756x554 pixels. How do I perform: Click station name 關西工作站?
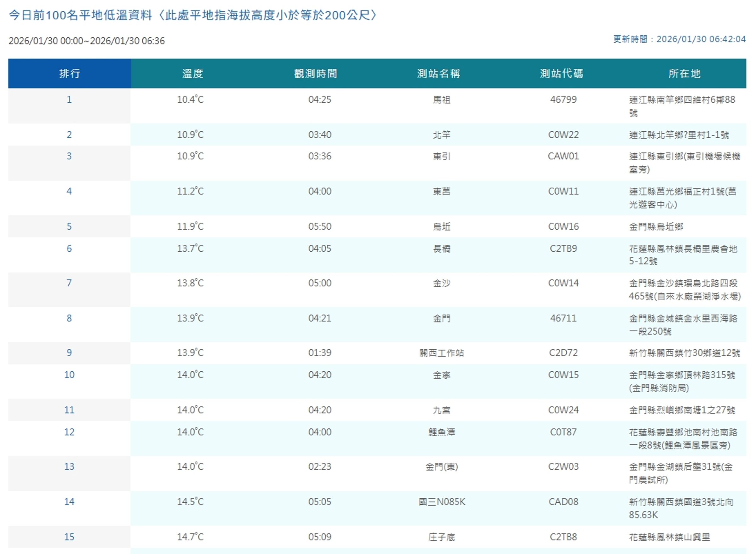click(x=441, y=353)
